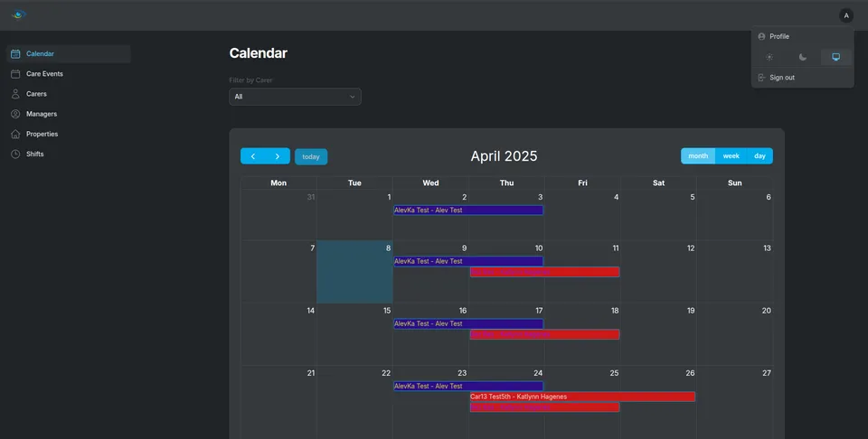Click the April 2025 title
The height and width of the screenshot is (439, 868).
click(x=504, y=156)
